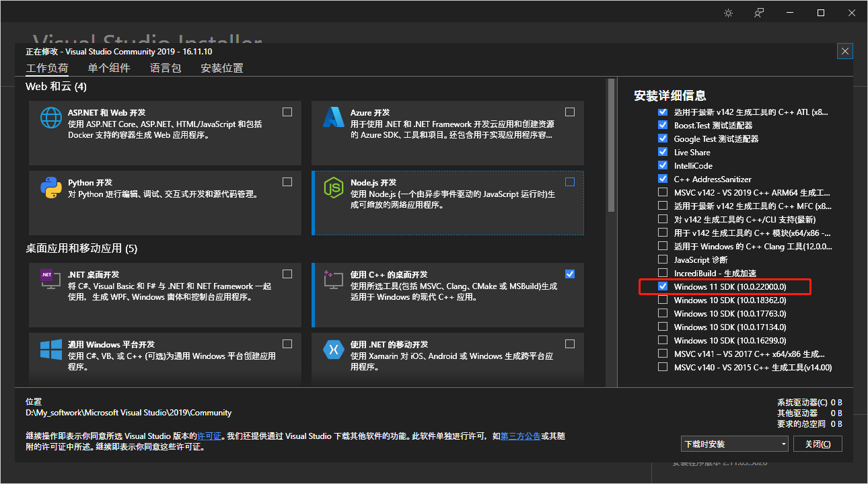Click the 使用 C++ 的桌面开发 icon
Viewport: 868px width, 484px height.
334,280
